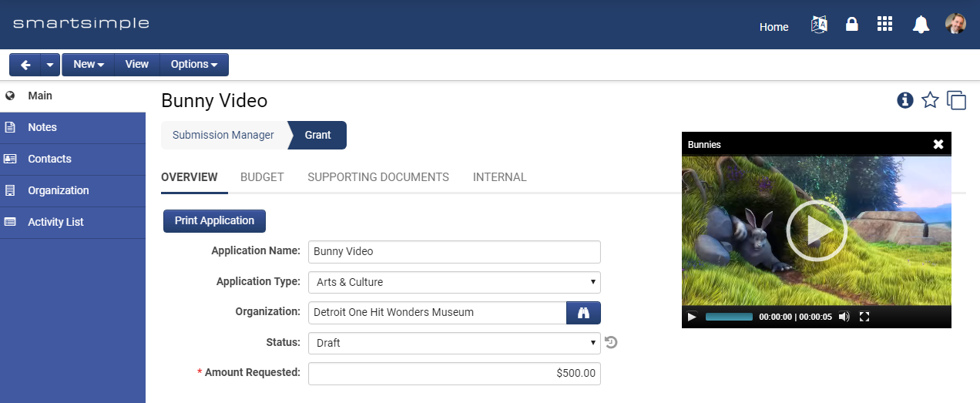
Task: Click the favorite star icon
Action: (x=931, y=100)
